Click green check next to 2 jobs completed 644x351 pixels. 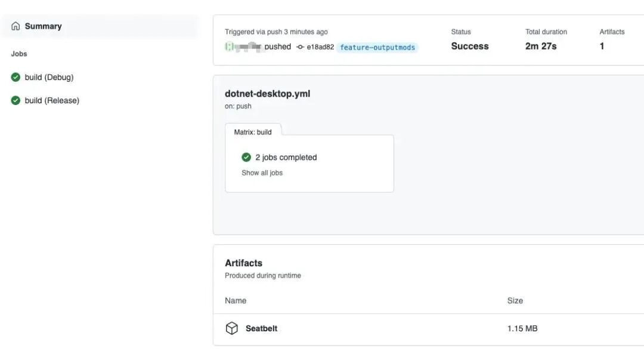pyautogui.click(x=246, y=157)
